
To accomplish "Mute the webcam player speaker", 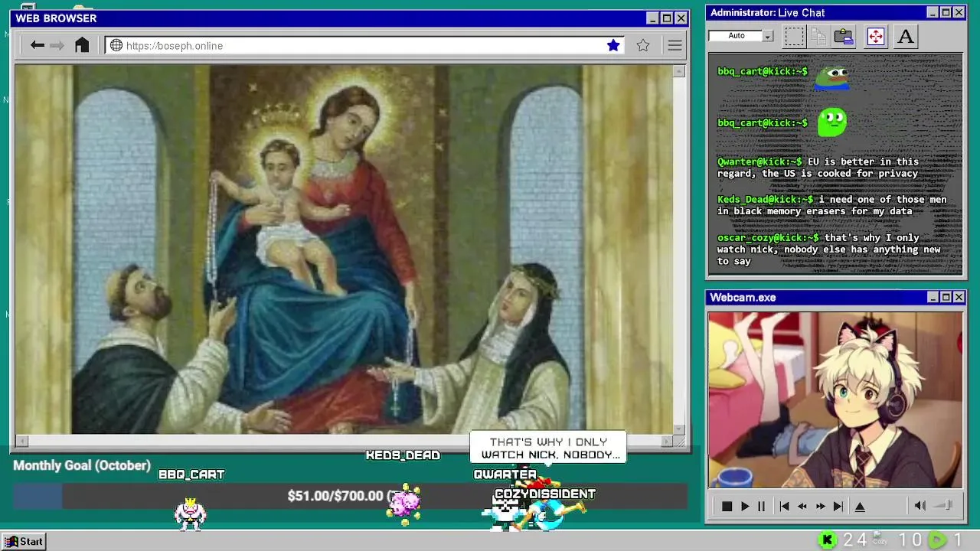I will click(x=920, y=505).
